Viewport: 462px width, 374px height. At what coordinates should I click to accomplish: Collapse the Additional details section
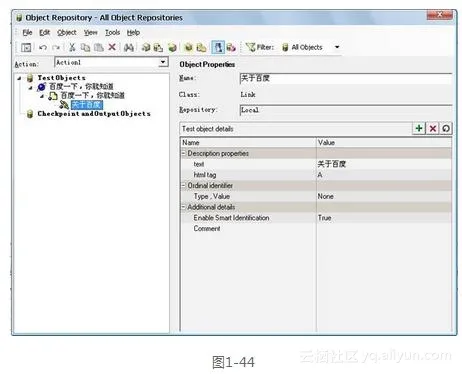coord(183,207)
